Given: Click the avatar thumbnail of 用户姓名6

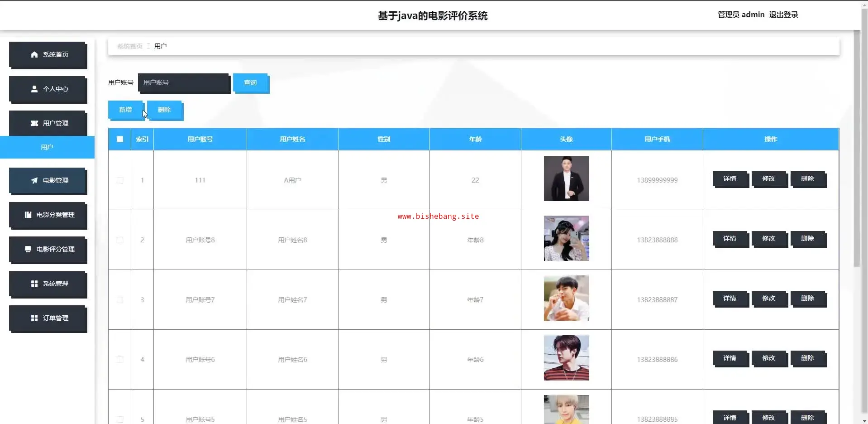Looking at the screenshot, I should coord(567,358).
